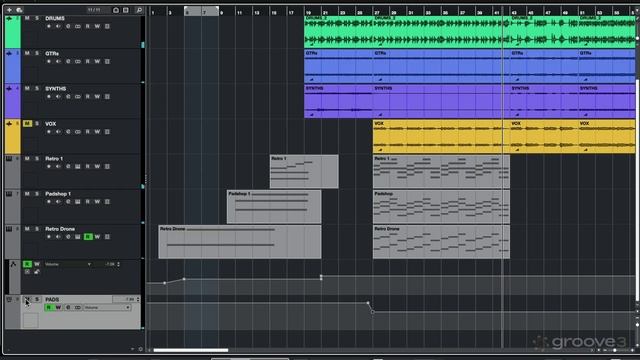The width and height of the screenshot is (640, 360).
Task: Click the PADS automation point near bar 27
Action: click(x=372, y=312)
